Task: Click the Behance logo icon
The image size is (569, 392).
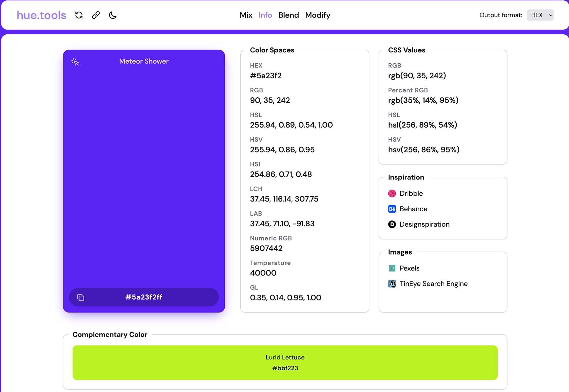Action: (x=392, y=209)
